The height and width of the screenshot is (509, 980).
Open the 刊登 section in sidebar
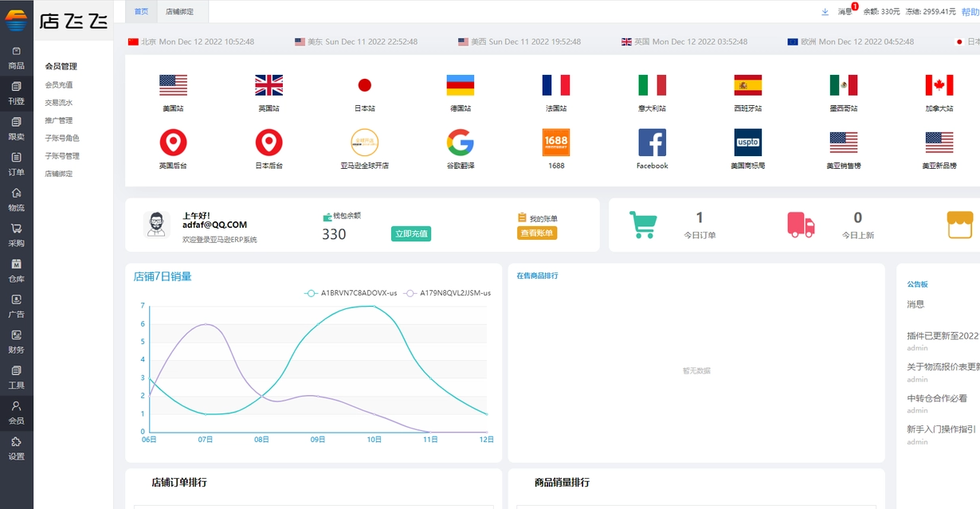[x=16, y=93]
